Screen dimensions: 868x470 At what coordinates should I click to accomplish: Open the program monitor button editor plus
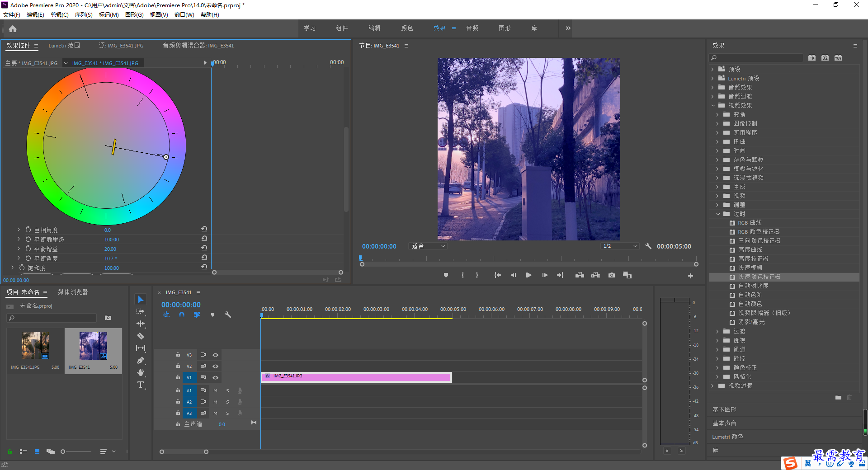tap(690, 276)
